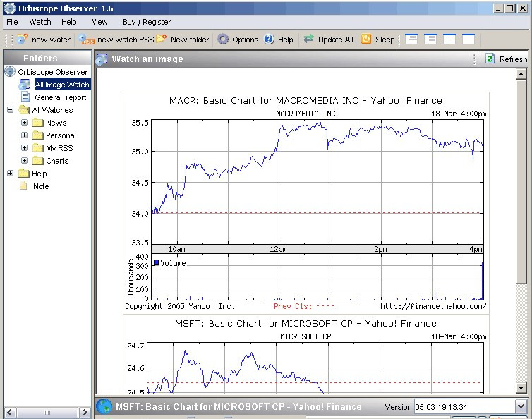The height and width of the screenshot is (419, 532).
Task: Select the Charts tree item label
Action: click(x=57, y=161)
